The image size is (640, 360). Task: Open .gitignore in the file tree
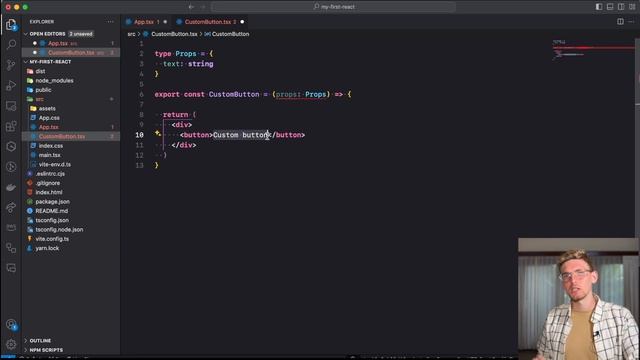[48, 183]
